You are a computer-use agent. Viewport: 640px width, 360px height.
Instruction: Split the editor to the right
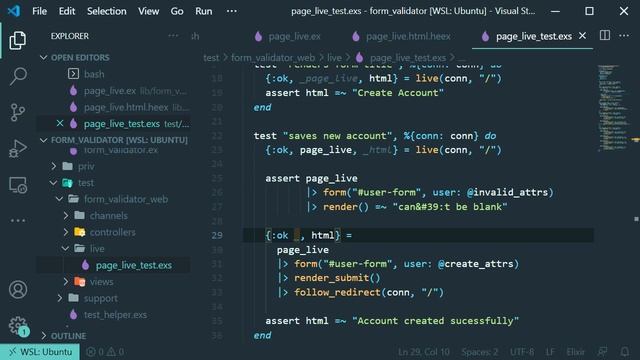tap(604, 36)
